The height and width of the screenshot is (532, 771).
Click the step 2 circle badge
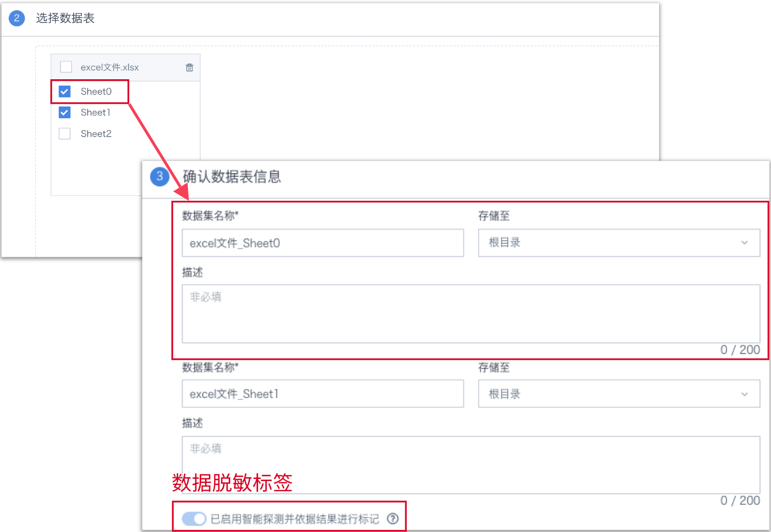click(x=17, y=18)
